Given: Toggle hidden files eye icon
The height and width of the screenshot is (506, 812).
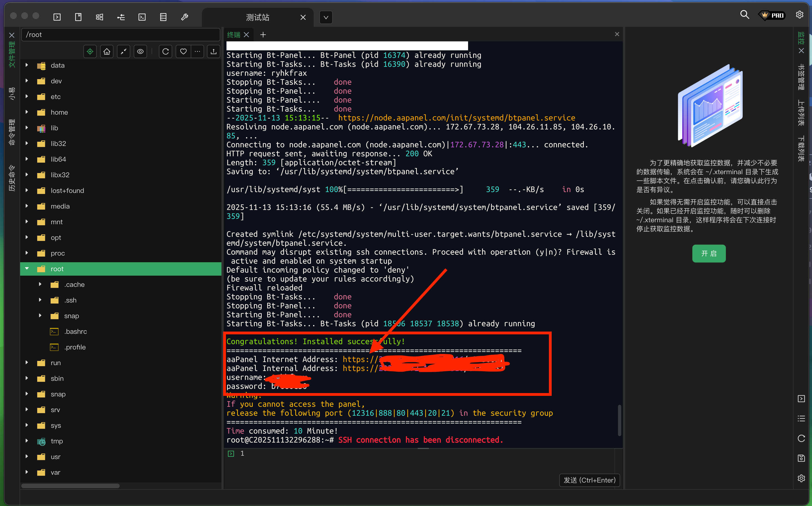Looking at the screenshot, I should click(140, 51).
